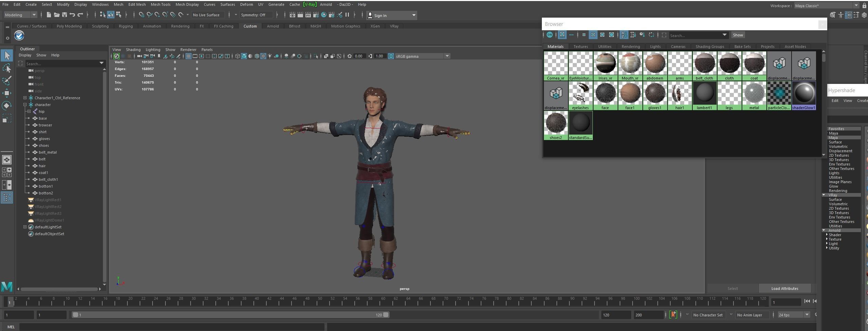The width and height of the screenshot is (868, 331).
Task: Click the New Scene icon
Action: tap(49, 15)
